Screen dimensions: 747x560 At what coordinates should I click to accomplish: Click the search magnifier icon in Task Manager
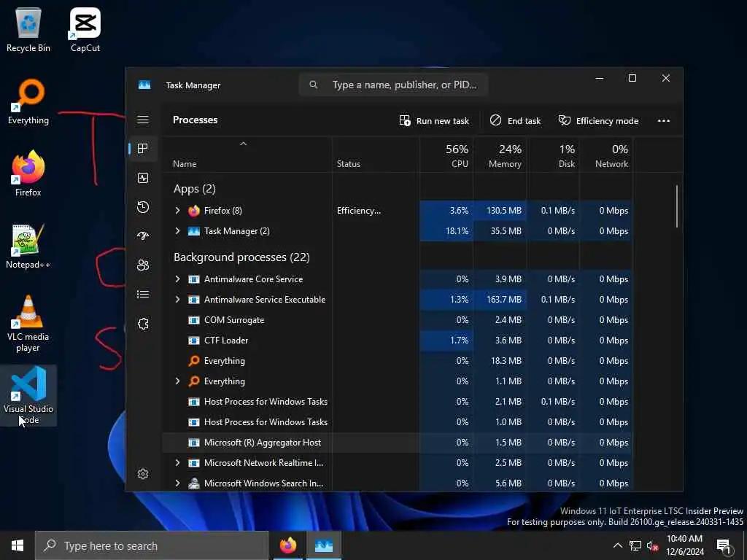314,85
